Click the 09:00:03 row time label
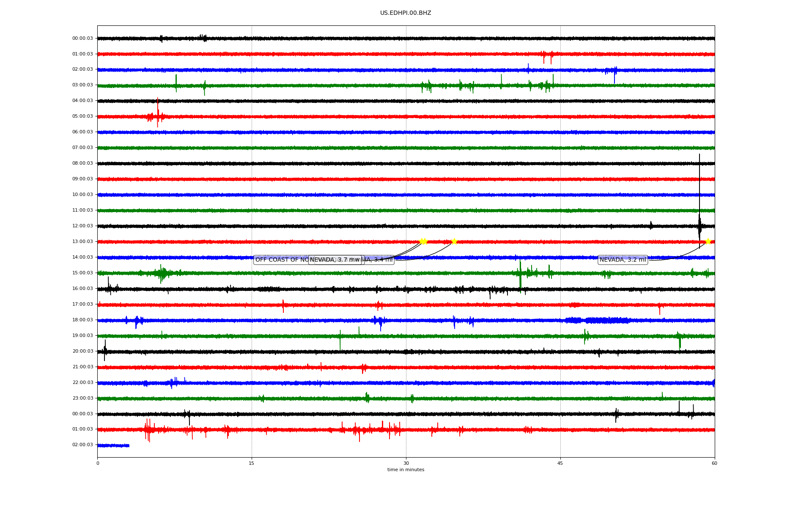 point(82,179)
